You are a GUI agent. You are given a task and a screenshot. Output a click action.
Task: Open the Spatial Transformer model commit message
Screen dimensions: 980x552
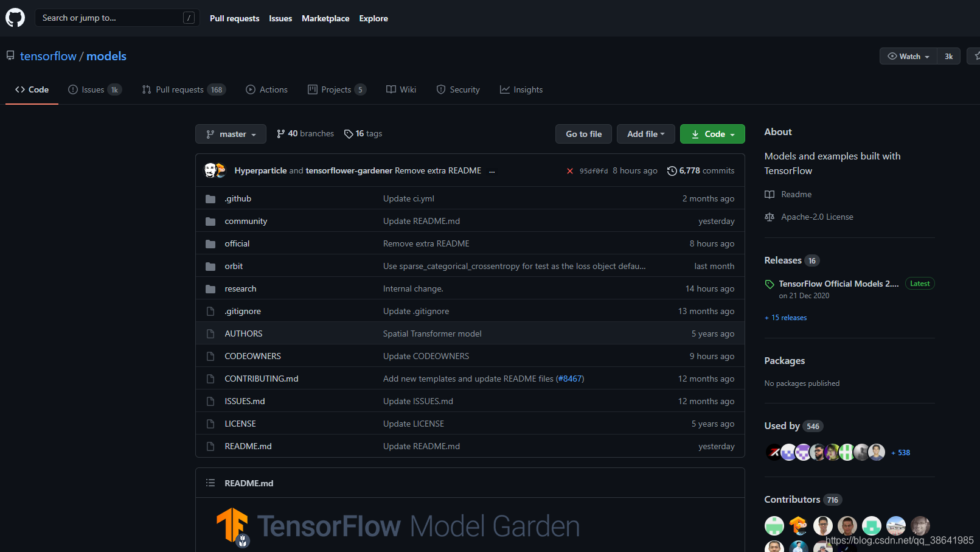433,334
